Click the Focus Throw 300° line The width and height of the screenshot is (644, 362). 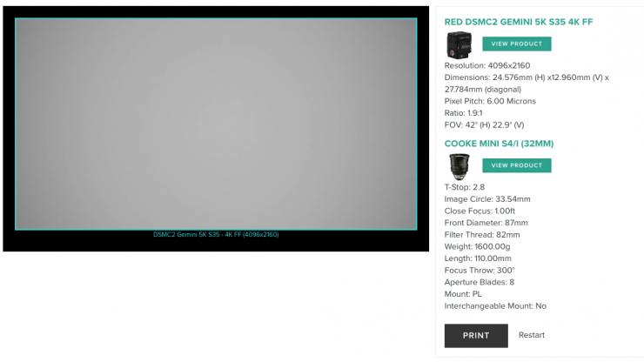[481, 271]
